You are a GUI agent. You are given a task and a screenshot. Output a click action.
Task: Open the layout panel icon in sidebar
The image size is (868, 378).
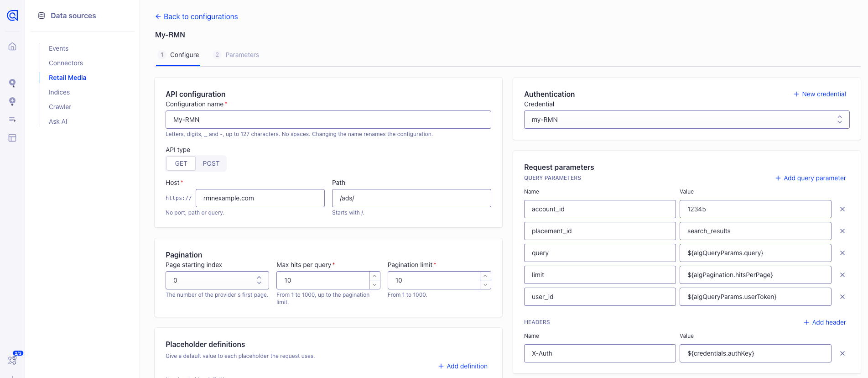[12, 138]
